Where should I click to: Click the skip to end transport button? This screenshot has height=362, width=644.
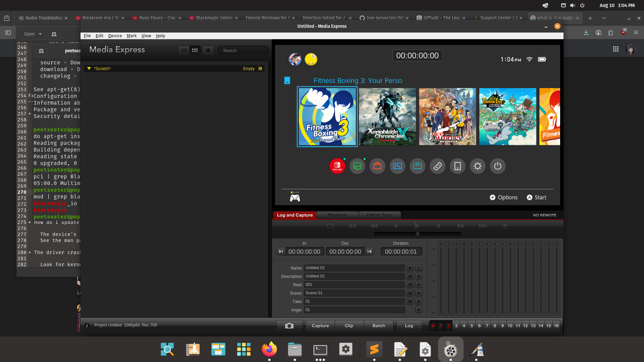point(483,226)
